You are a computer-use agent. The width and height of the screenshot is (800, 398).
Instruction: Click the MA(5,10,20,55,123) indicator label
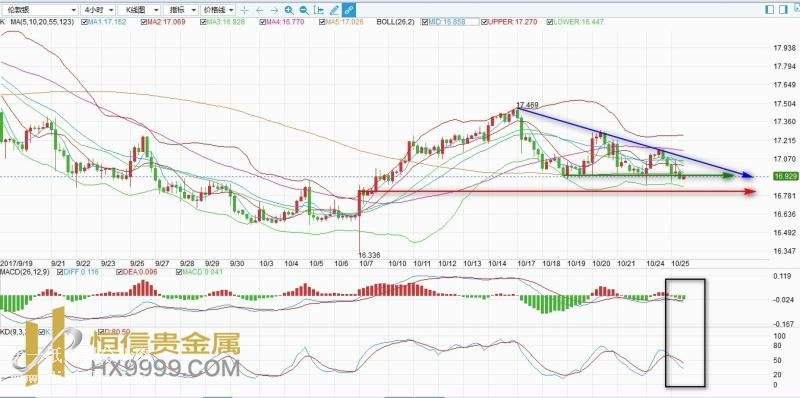coord(42,22)
